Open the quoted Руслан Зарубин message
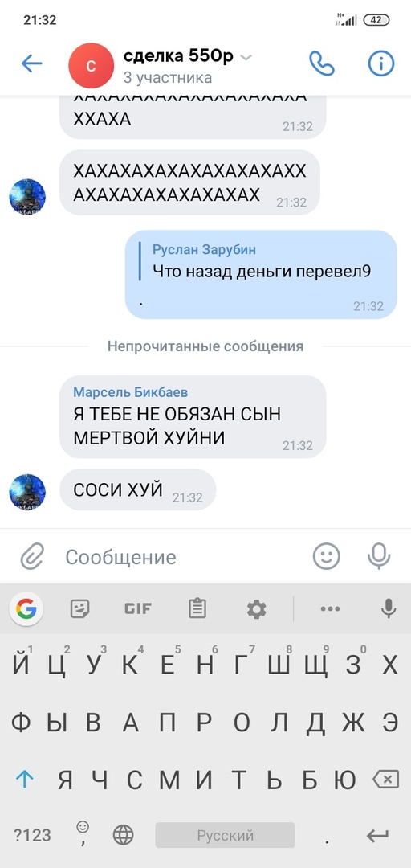411x868 pixels. point(262,260)
